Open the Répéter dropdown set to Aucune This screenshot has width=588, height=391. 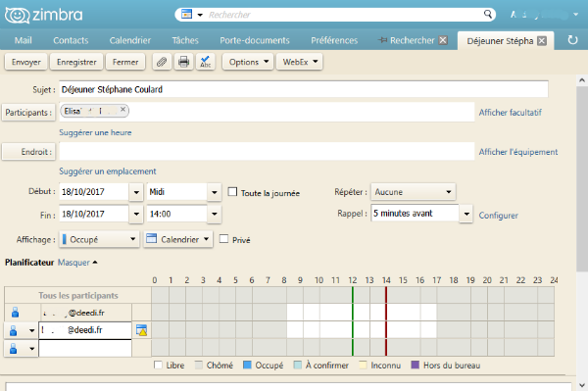414,192
